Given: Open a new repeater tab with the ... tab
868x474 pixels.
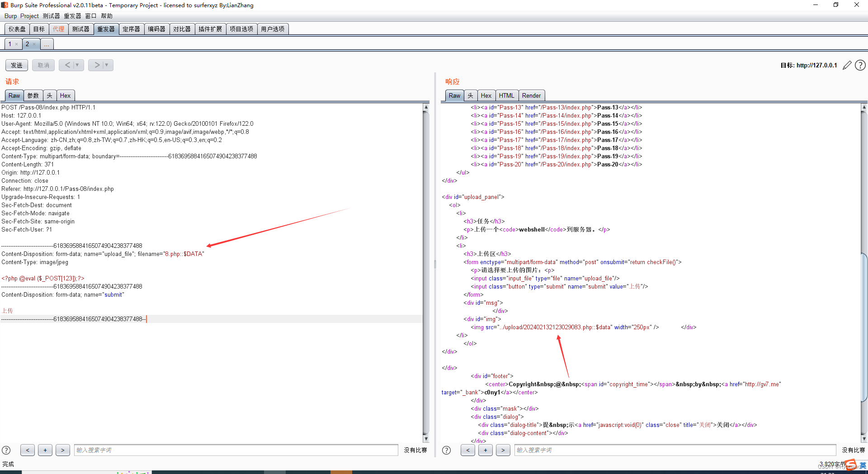Looking at the screenshot, I should 47,44.
